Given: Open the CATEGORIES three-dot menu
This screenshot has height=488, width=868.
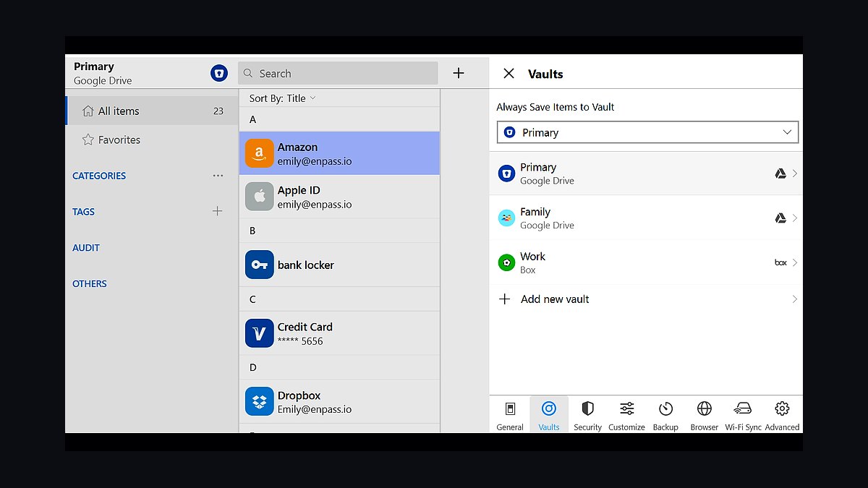Looking at the screenshot, I should pyautogui.click(x=218, y=176).
